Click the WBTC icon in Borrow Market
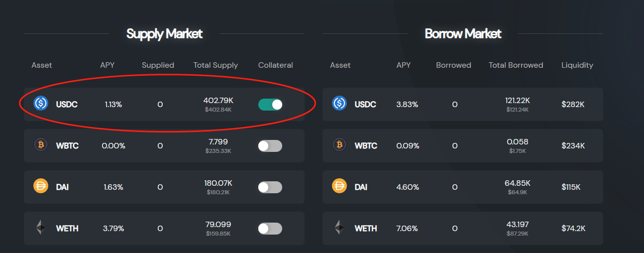Screen dimensions: 644x253 (339, 145)
